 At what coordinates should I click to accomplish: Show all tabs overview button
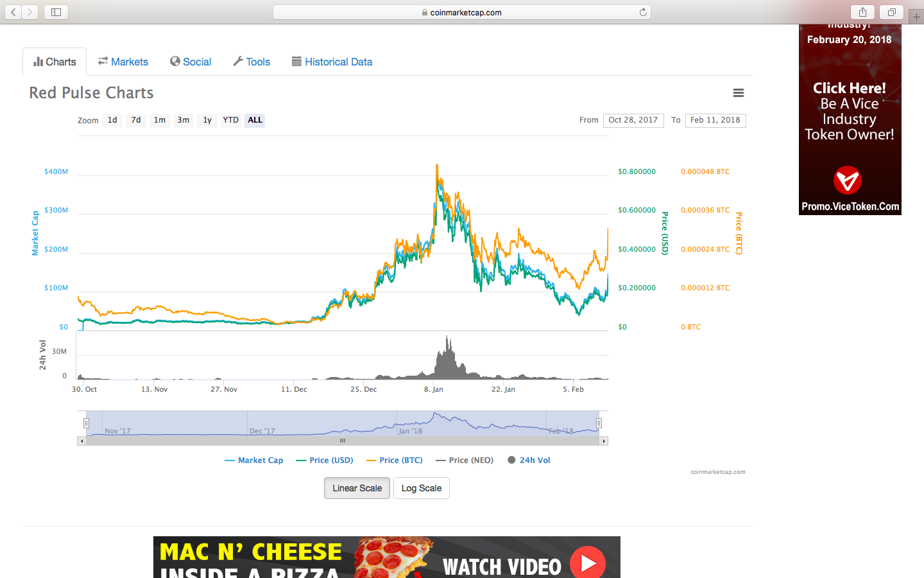pyautogui.click(x=892, y=12)
